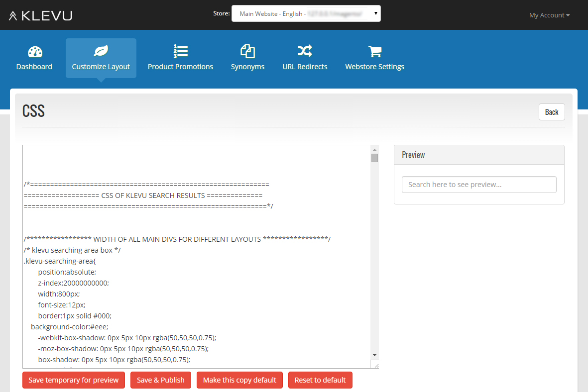Focus the preview search field
588x392 pixels.
point(479,185)
